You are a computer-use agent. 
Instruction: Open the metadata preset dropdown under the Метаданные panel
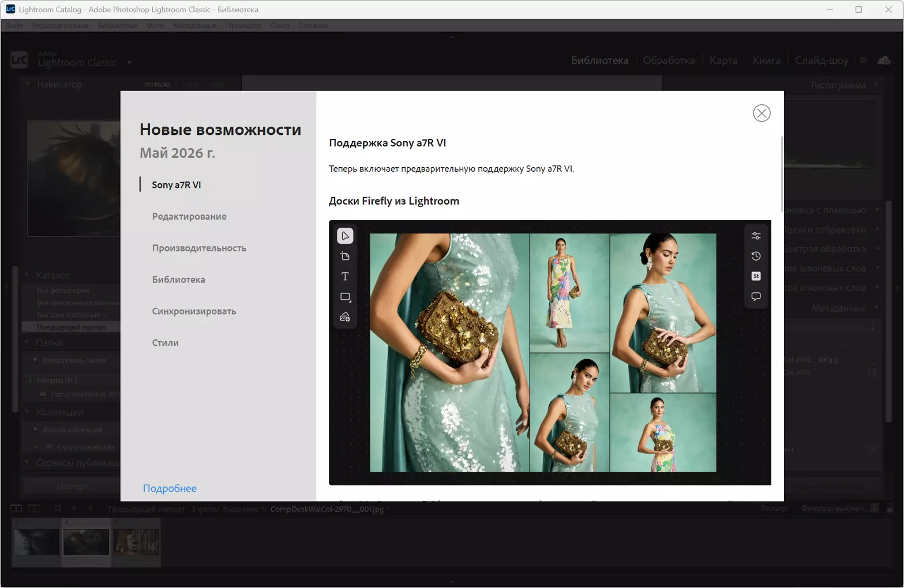[872, 327]
